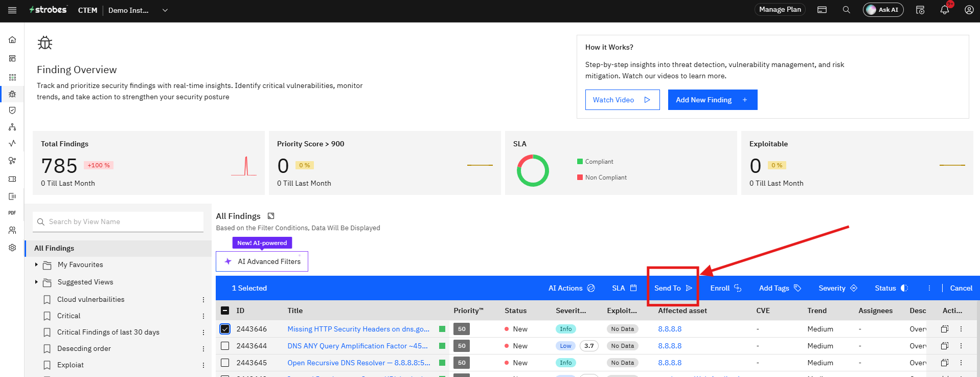Screen dimensions: 980x377
Task: Open options menu for Exploiat view
Action: [x=203, y=365]
